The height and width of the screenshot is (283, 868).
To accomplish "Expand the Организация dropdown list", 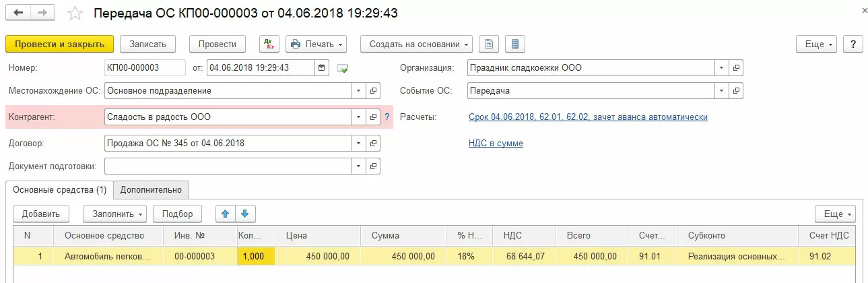I will 721,67.
